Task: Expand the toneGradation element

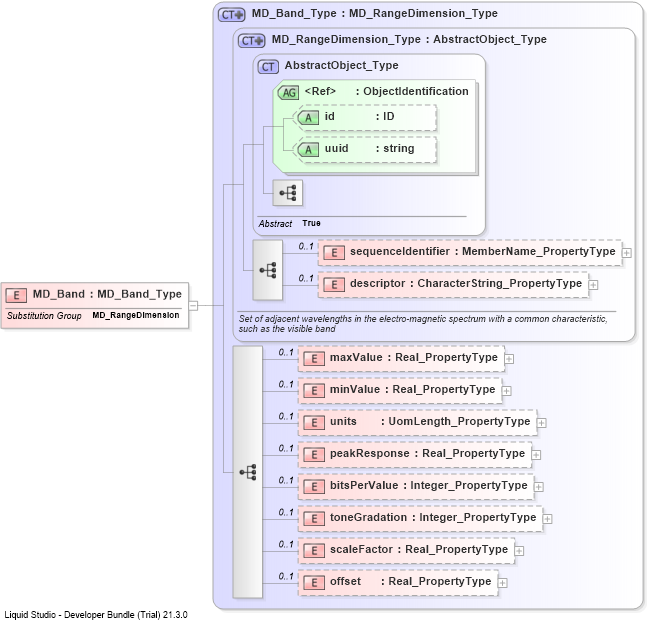Action: tap(547, 519)
